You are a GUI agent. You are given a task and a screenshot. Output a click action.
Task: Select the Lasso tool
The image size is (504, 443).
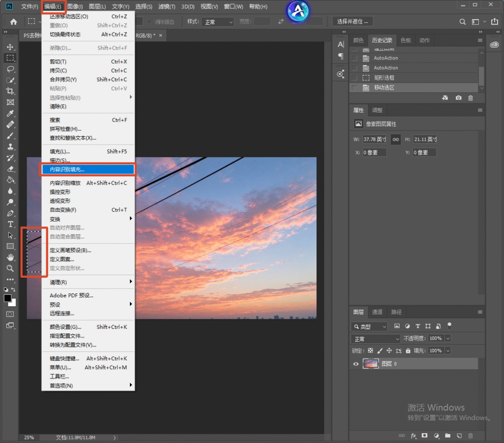click(x=10, y=69)
